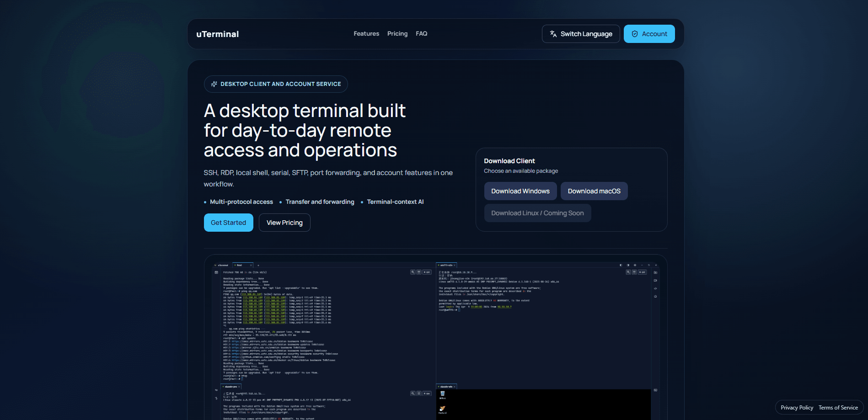Open the Privacy Policy link
The height and width of the screenshot is (420, 868).
[797, 408]
